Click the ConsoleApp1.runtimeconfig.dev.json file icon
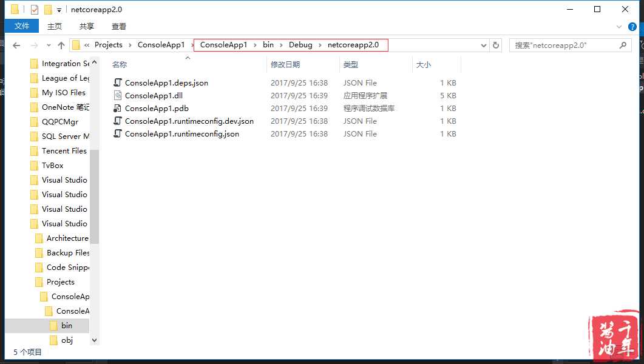 pos(118,121)
